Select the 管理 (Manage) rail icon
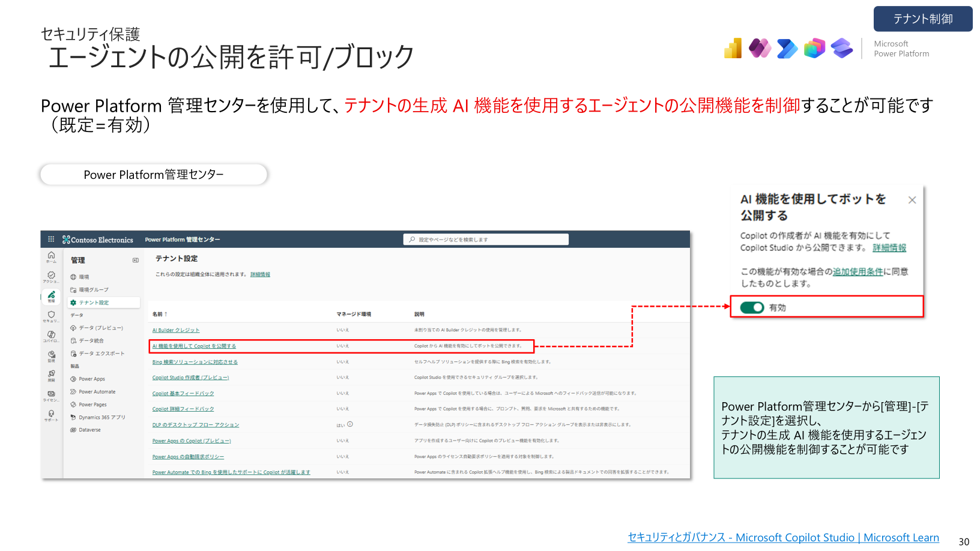Screen dimensions: 980x551 point(51,296)
